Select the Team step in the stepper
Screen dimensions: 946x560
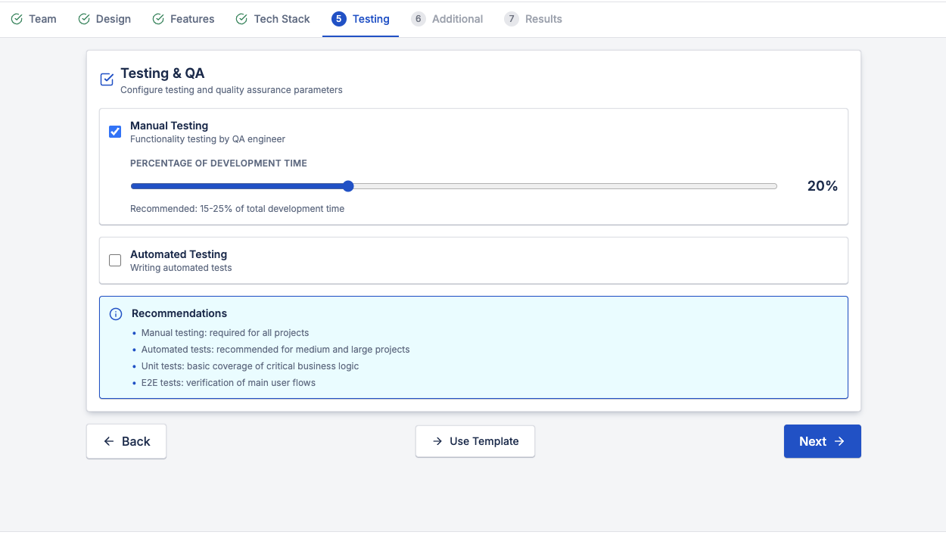pyautogui.click(x=33, y=18)
